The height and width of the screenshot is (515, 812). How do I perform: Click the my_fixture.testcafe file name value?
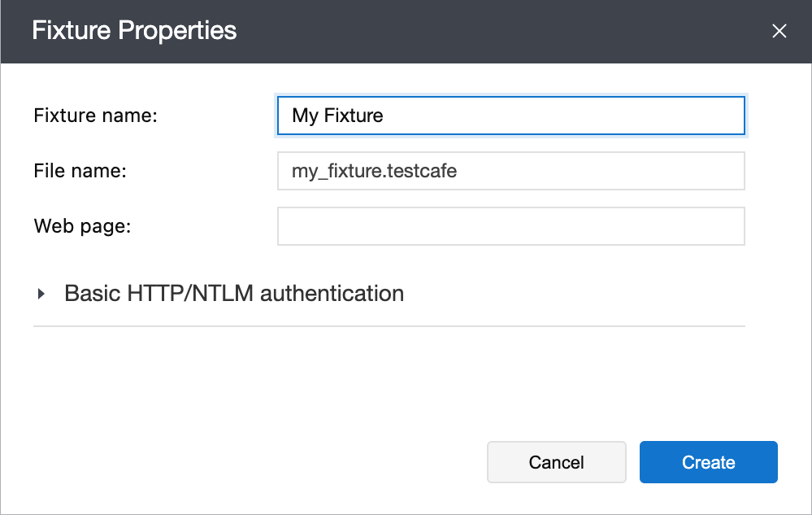tap(373, 171)
